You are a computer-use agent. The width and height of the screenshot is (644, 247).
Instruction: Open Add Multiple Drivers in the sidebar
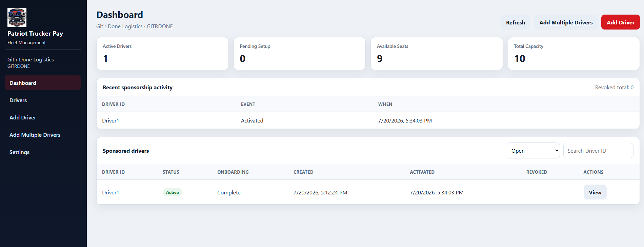tap(43, 135)
